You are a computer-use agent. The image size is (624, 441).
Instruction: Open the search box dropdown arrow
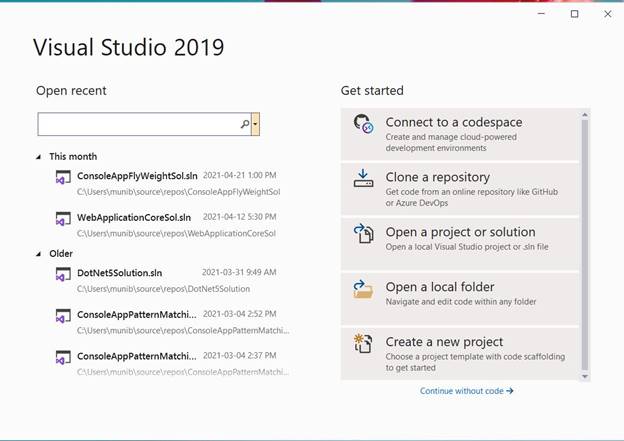click(255, 124)
